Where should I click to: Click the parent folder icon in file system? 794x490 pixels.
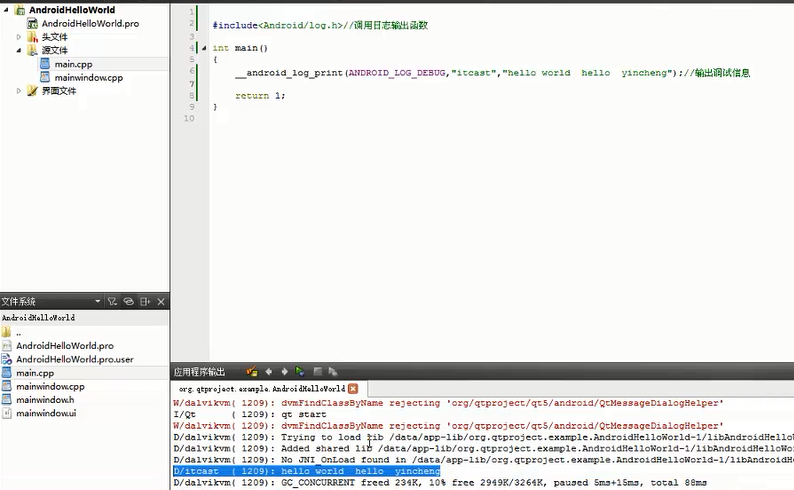point(6,332)
